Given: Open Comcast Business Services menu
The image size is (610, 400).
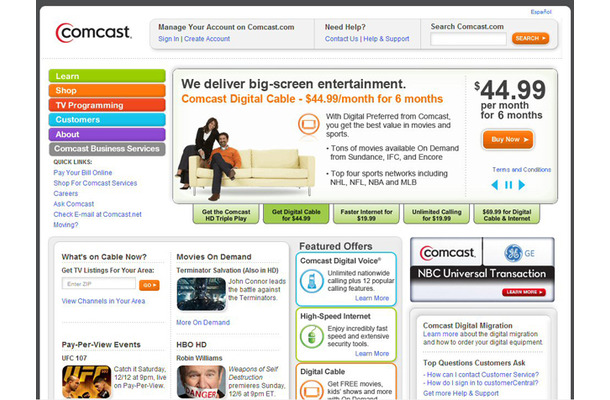Looking at the screenshot, I should (x=107, y=149).
